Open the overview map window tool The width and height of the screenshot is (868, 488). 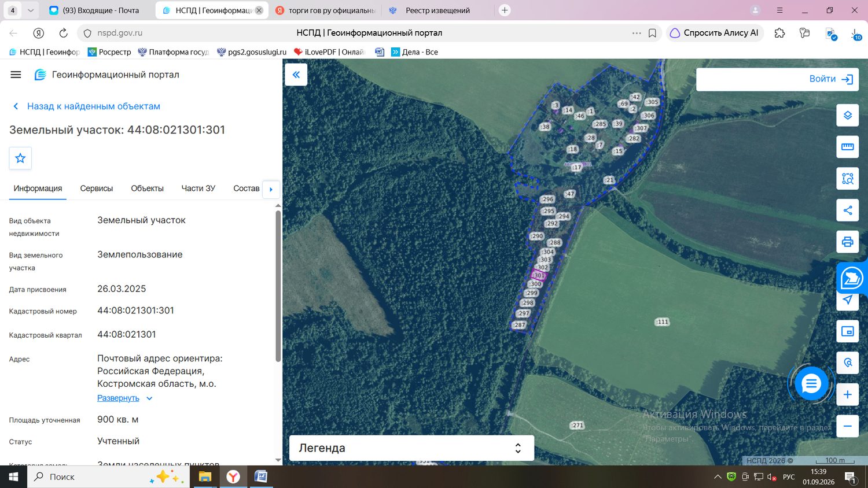pos(847,331)
